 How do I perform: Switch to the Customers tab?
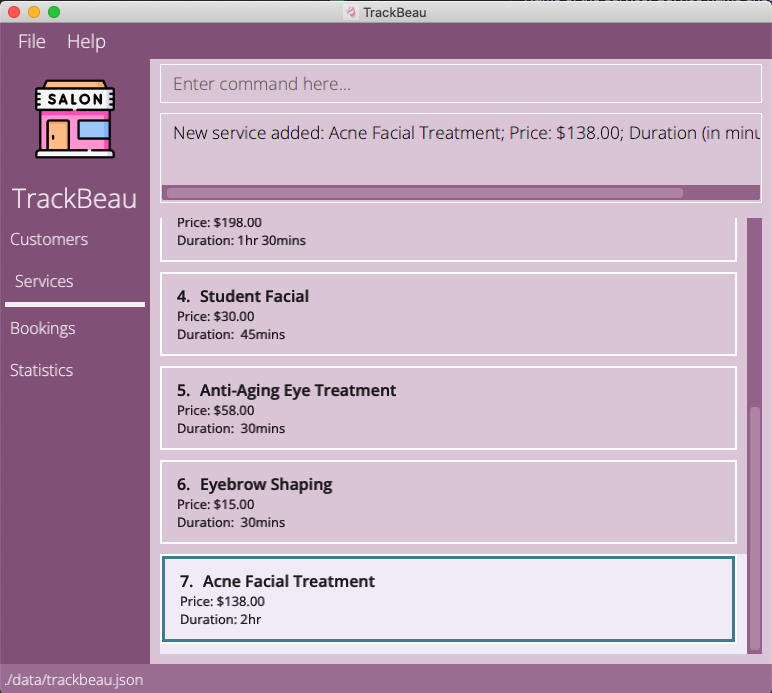point(49,239)
